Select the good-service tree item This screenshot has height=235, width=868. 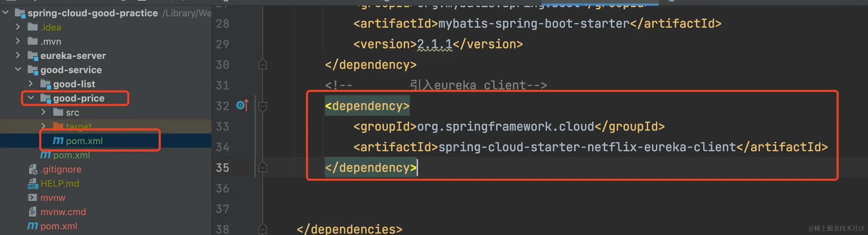[x=71, y=70]
